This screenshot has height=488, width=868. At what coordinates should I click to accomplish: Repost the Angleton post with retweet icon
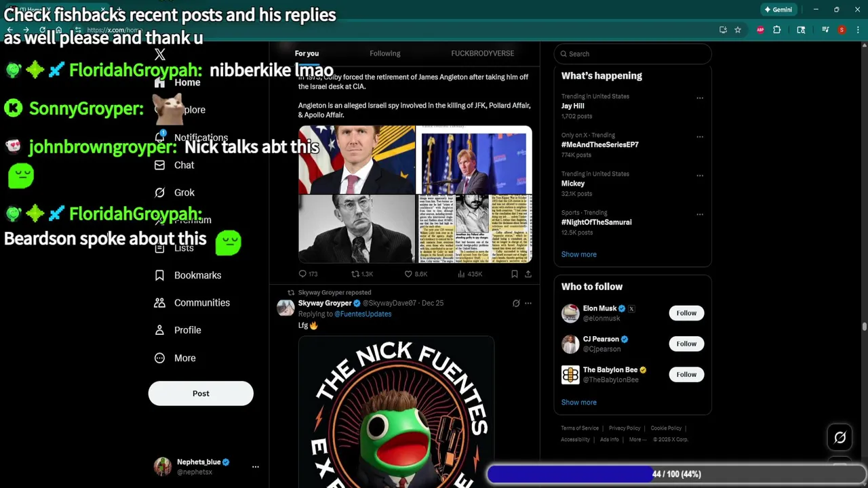point(355,274)
